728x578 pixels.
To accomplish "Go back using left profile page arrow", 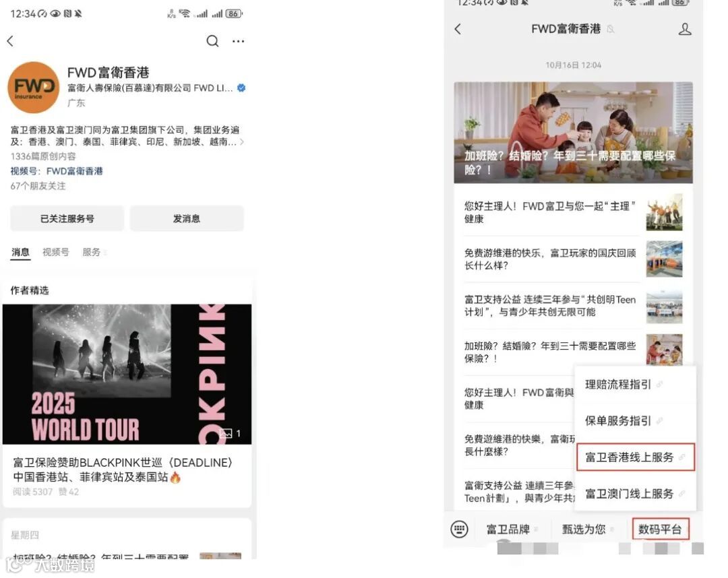I will tap(10, 41).
